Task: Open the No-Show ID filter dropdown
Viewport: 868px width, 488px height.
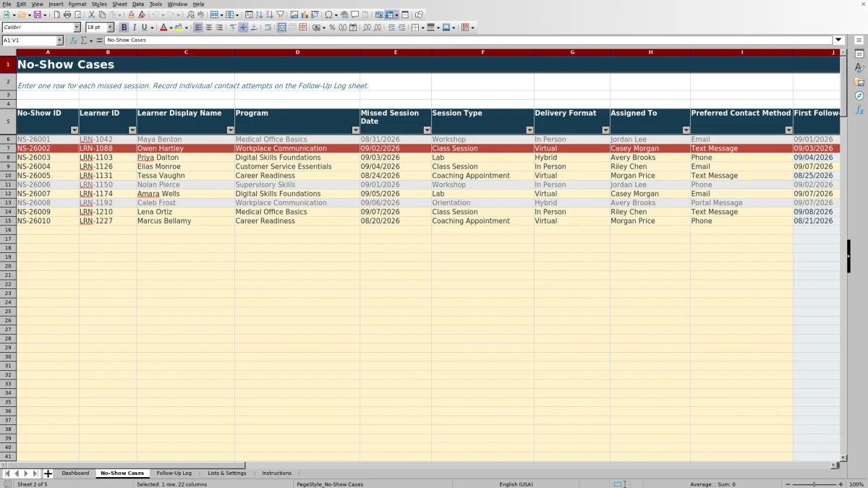Action: (x=75, y=130)
